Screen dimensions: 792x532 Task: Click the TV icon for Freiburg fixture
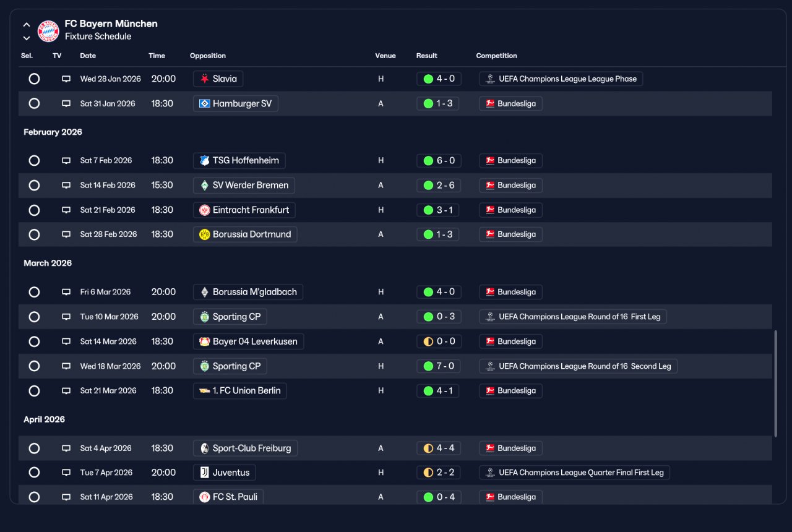tap(66, 448)
